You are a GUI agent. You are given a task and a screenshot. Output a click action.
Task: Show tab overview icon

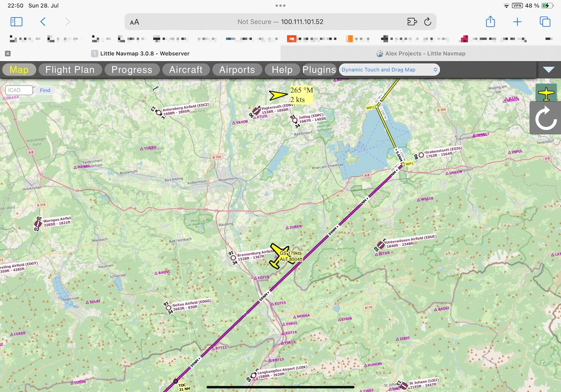click(545, 22)
